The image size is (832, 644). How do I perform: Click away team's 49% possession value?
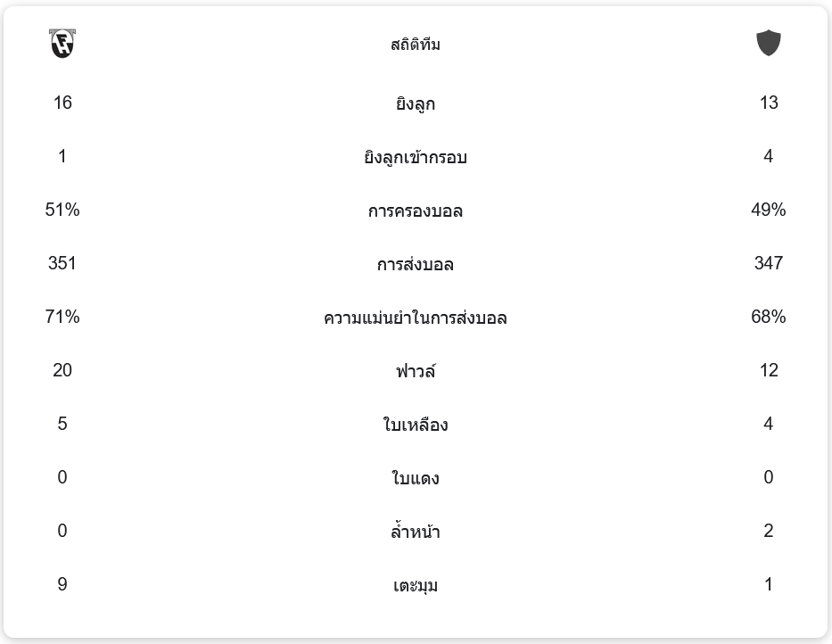click(768, 210)
